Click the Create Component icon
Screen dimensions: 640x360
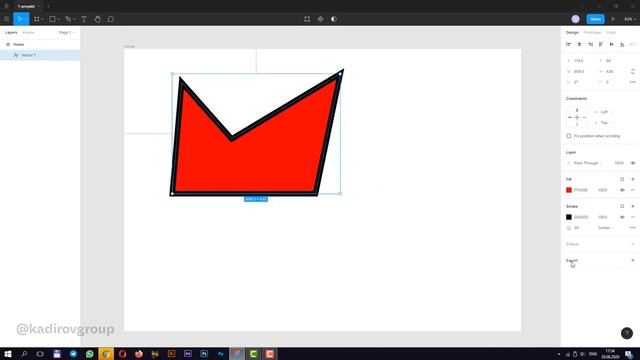click(320, 19)
